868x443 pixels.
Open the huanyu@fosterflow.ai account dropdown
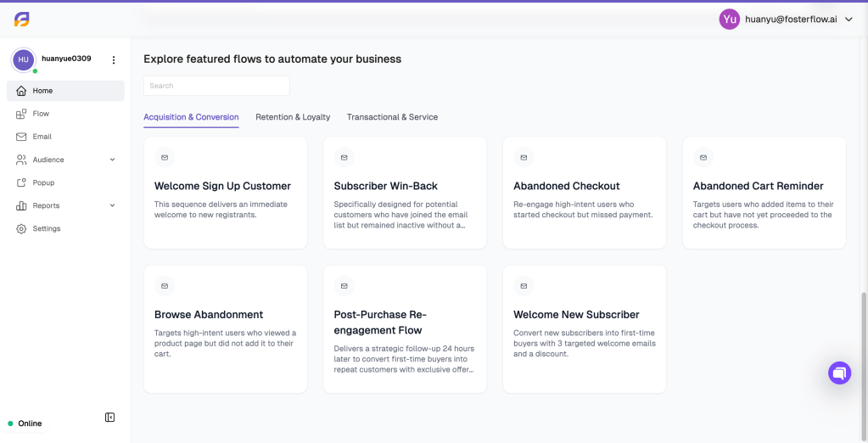click(x=787, y=20)
